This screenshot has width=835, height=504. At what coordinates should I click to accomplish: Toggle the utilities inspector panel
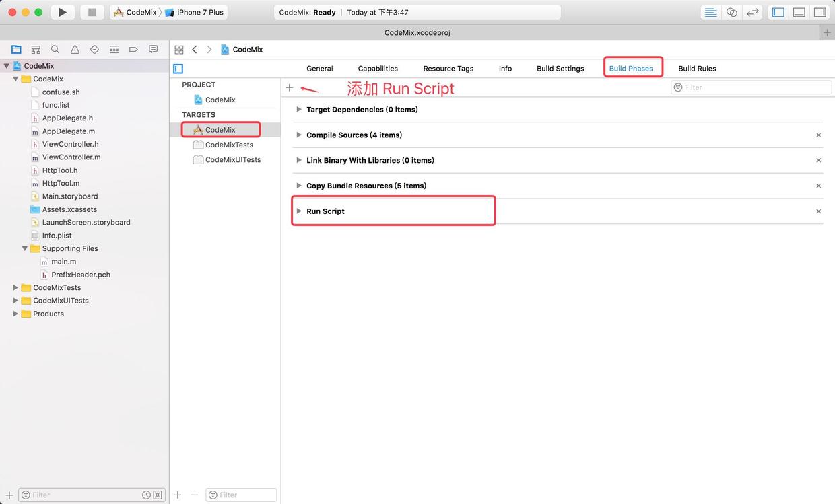click(820, 12)
